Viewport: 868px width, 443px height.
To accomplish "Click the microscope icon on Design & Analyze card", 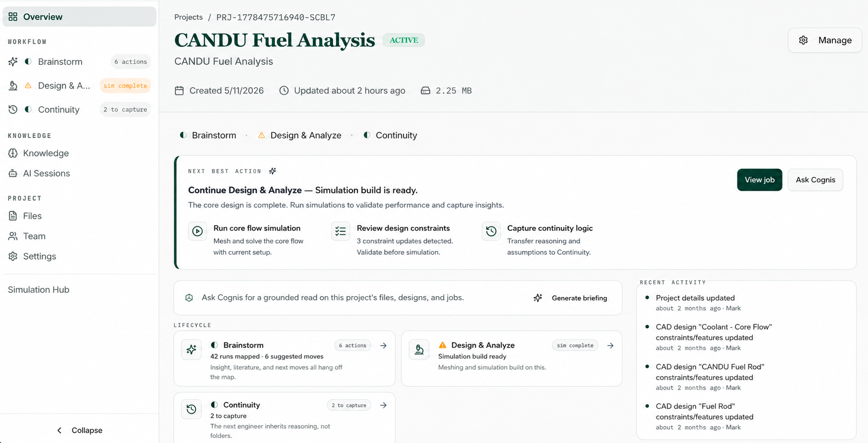I will coord(419,350).
